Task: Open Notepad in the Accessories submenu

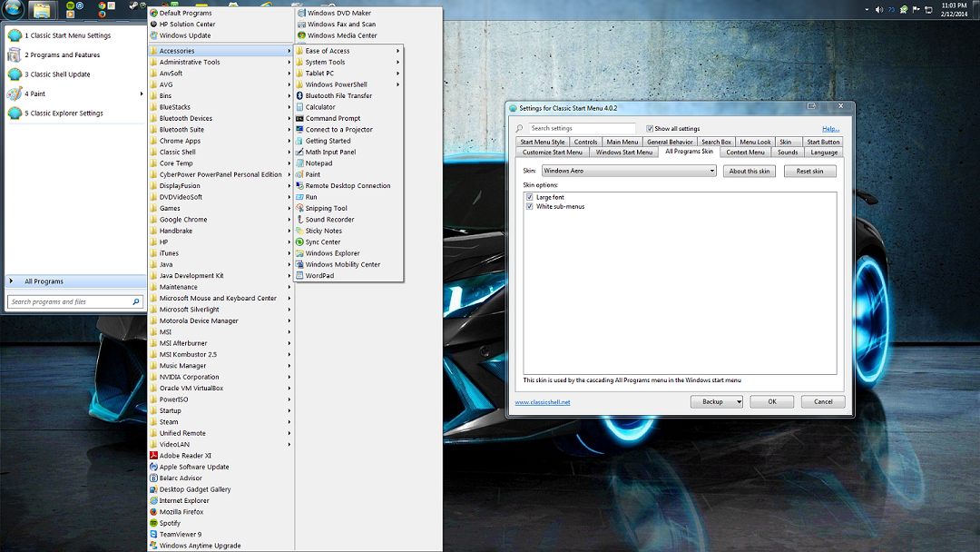Action: [x=318, y=163]
